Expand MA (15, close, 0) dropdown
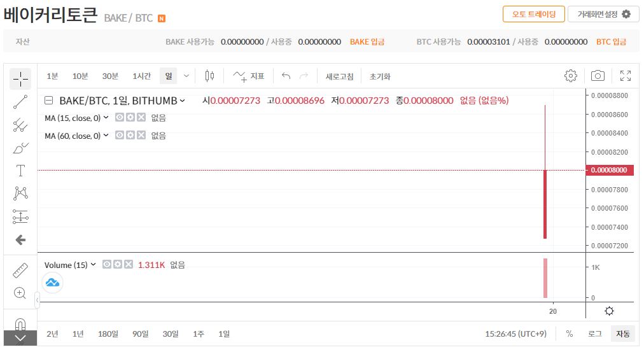Image resolution: width=644 pixels, height=352 pixels. click(106, 118)
